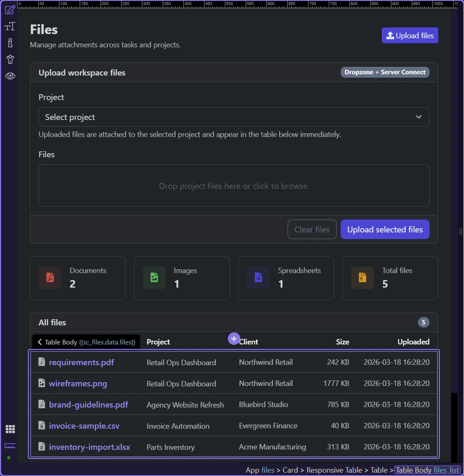Viewport: 464px width, 476px height.
Task: Open the Typography panel from the sidebar
Action: (x=10, y=26)
